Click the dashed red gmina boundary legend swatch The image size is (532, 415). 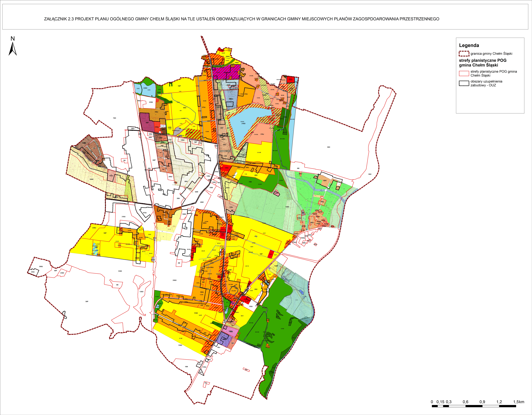coord(464,54)
